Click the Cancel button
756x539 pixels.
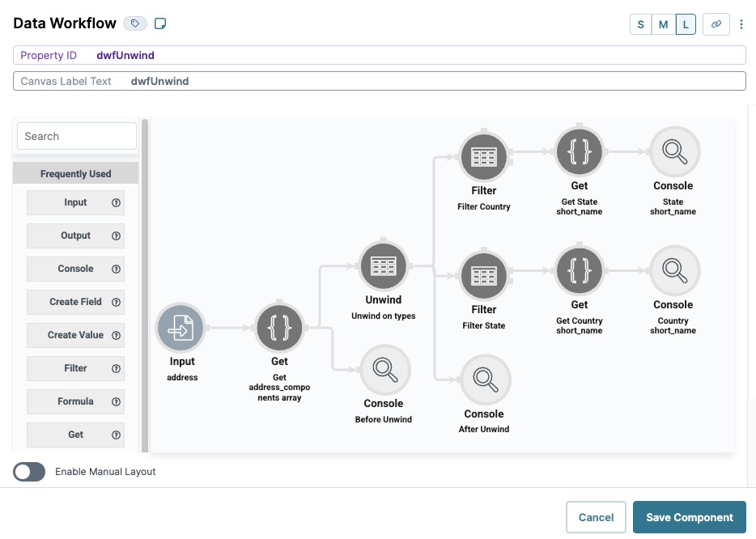click(x=596, y=517)
